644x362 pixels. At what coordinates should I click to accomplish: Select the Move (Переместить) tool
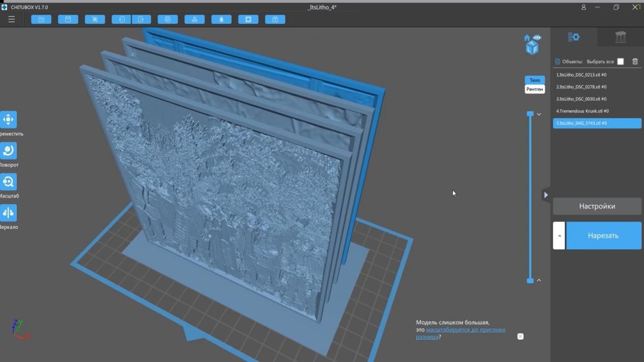click(9, 120)
